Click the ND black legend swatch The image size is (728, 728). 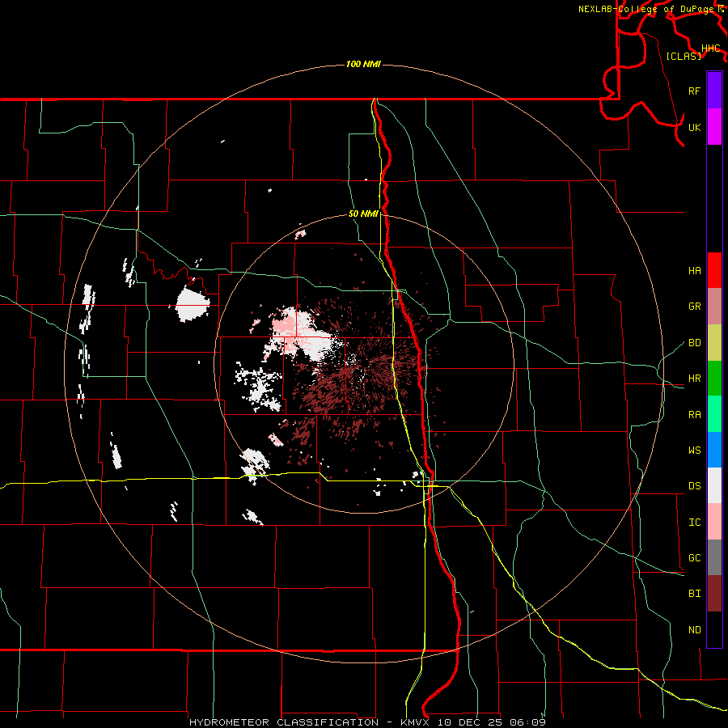tap(714, 629)
